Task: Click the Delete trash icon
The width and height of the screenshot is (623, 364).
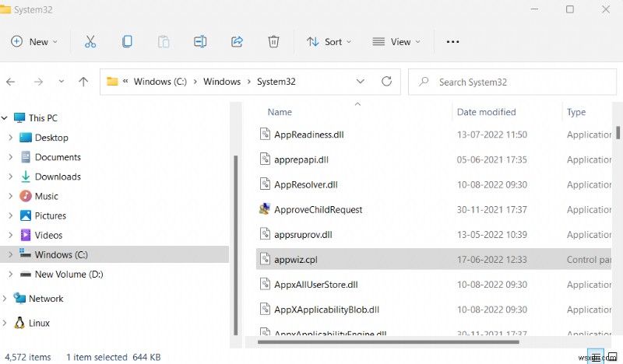Action: [x=273, y=41]
